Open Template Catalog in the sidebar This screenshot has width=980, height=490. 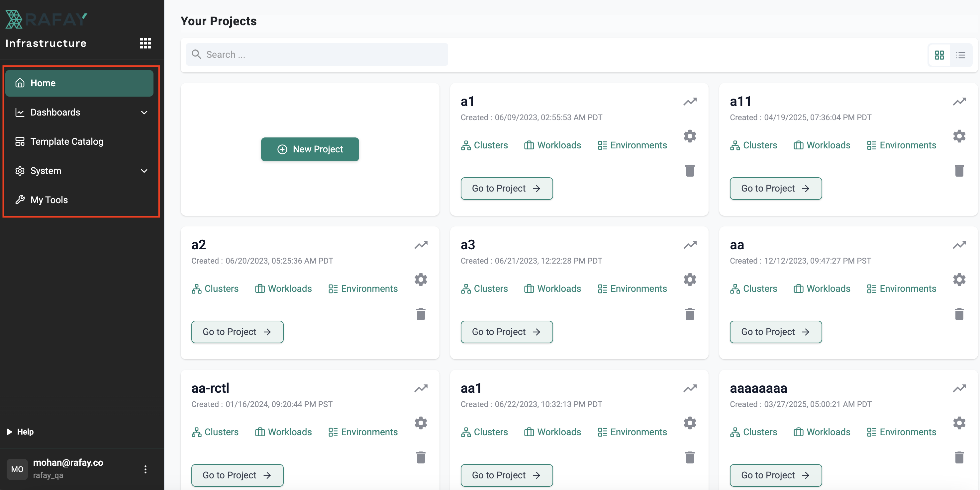tap(79, 141)
